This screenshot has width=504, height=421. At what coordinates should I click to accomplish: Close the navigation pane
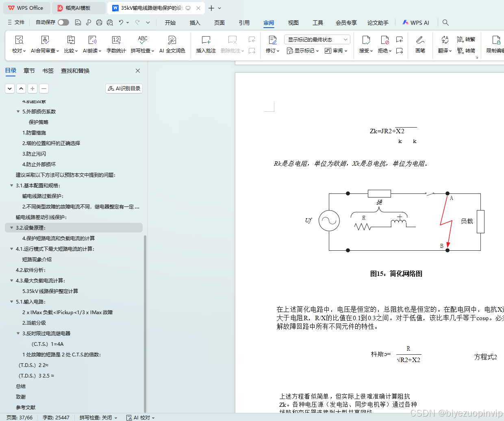[138, 71]
